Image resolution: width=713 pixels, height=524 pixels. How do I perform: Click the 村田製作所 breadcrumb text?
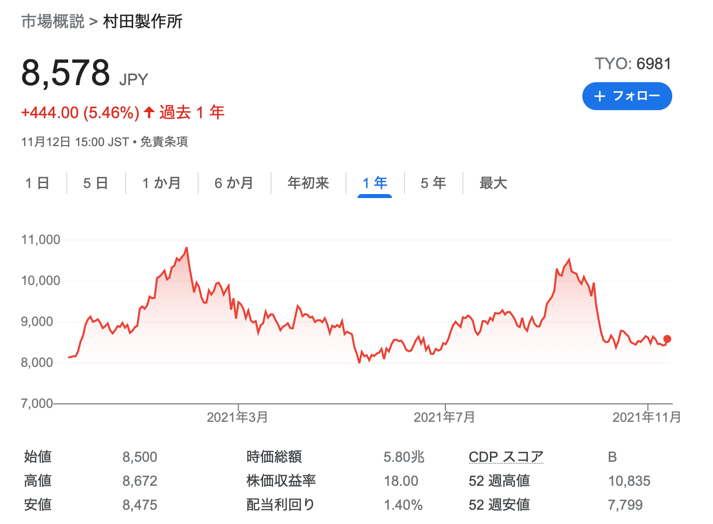click(x=142, y=21)
